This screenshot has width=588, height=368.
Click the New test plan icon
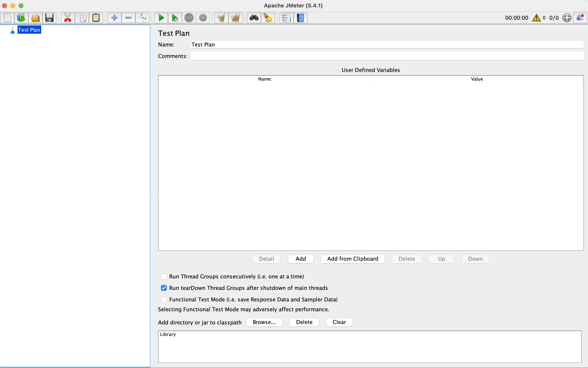8,18
